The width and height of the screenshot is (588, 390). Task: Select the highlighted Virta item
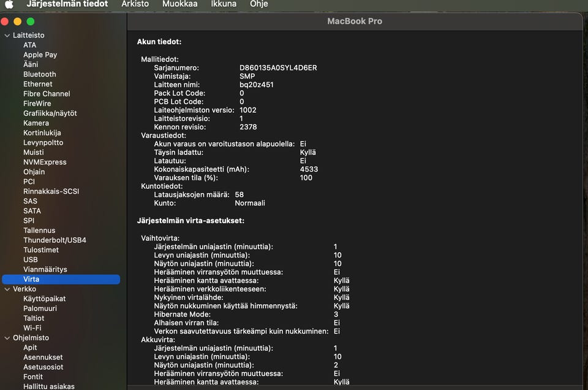click(x=61, y=279)
